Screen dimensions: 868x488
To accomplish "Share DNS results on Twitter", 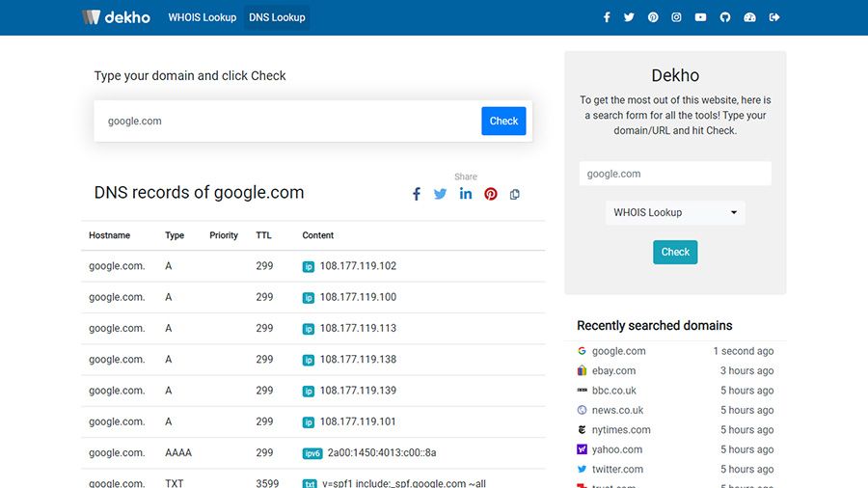I will pyautogui.click(x=440, y=194).
